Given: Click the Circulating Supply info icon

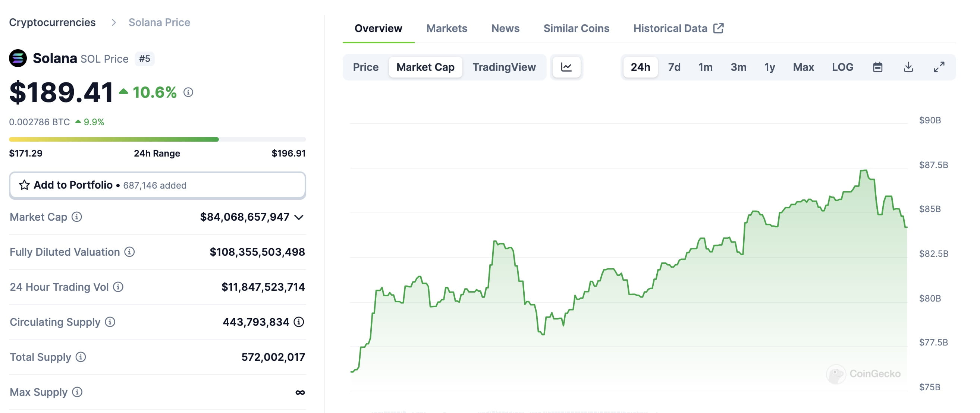Looking at the screenshot, I should click(x=110, y=322).
